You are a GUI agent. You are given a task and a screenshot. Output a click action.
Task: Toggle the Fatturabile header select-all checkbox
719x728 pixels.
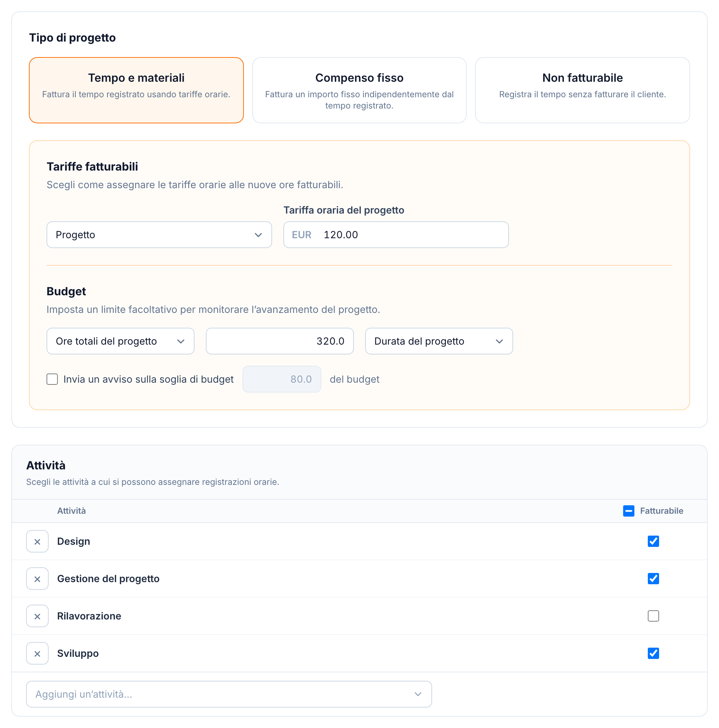(628, 511)
